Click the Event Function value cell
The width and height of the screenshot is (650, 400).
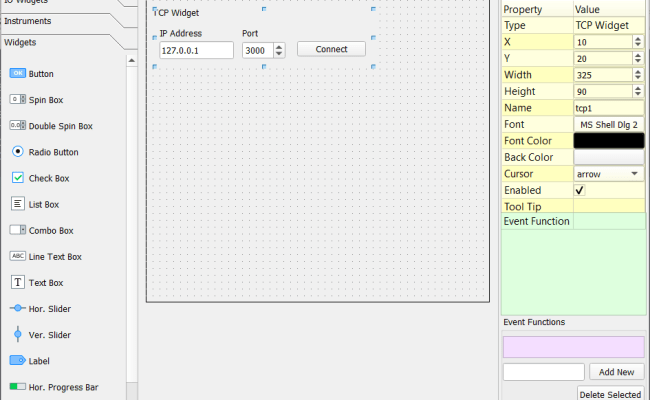609,221
